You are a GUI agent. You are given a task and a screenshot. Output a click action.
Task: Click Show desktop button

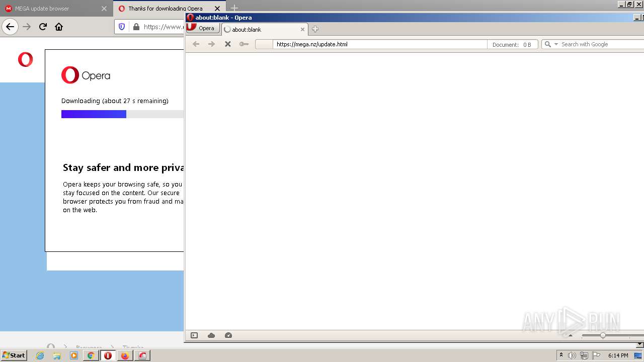tap(638, 355)
